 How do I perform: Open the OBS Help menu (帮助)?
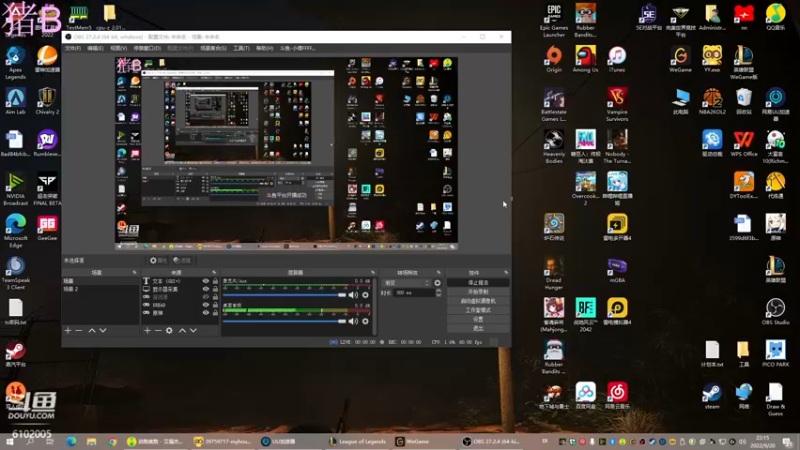pos(264,48)
